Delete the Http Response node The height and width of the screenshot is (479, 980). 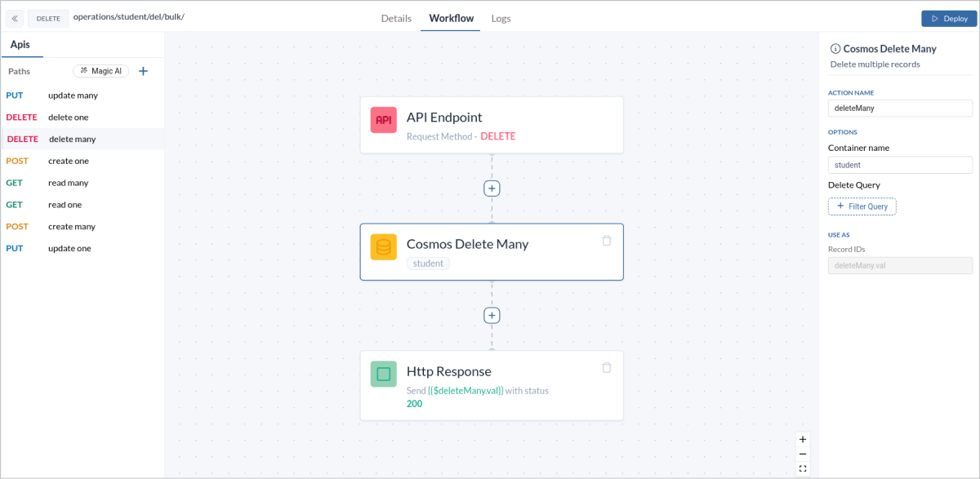(606, 368)
